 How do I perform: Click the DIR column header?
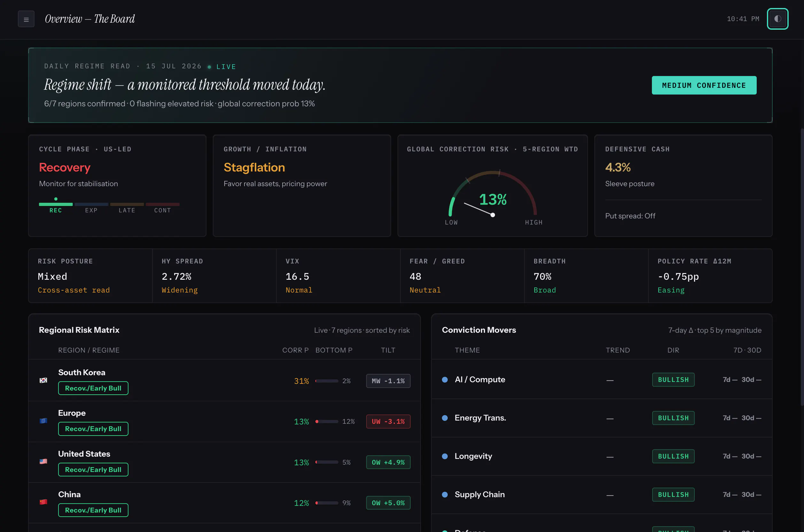[673, 350]
